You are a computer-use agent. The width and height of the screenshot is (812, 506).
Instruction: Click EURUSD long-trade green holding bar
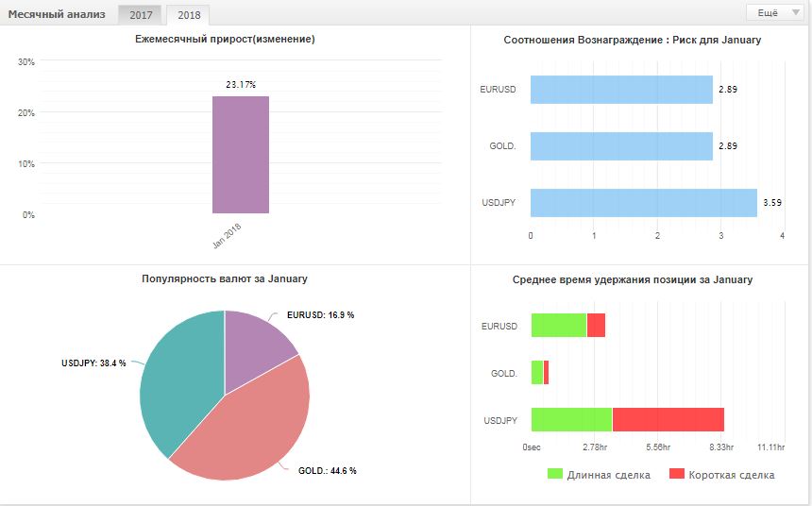(x=559, y=326)
